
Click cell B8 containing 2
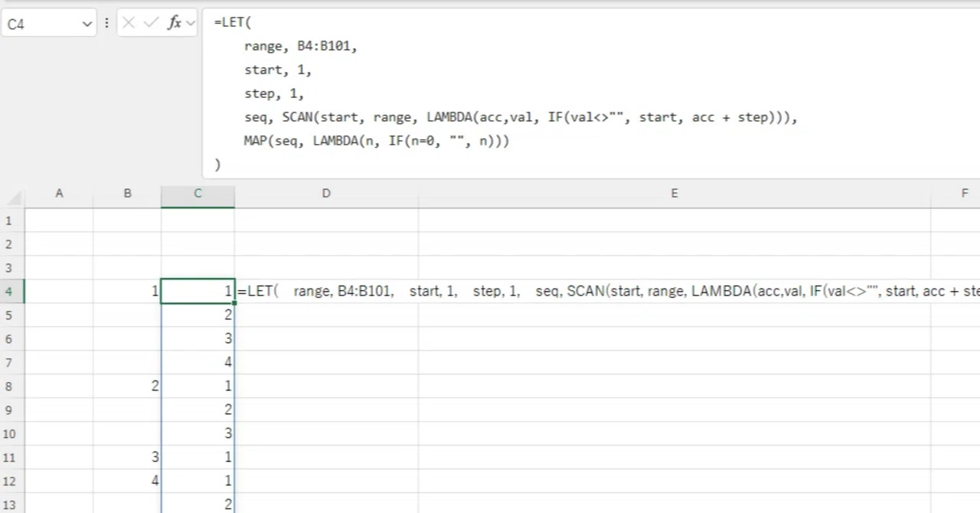tap(127, 387)
